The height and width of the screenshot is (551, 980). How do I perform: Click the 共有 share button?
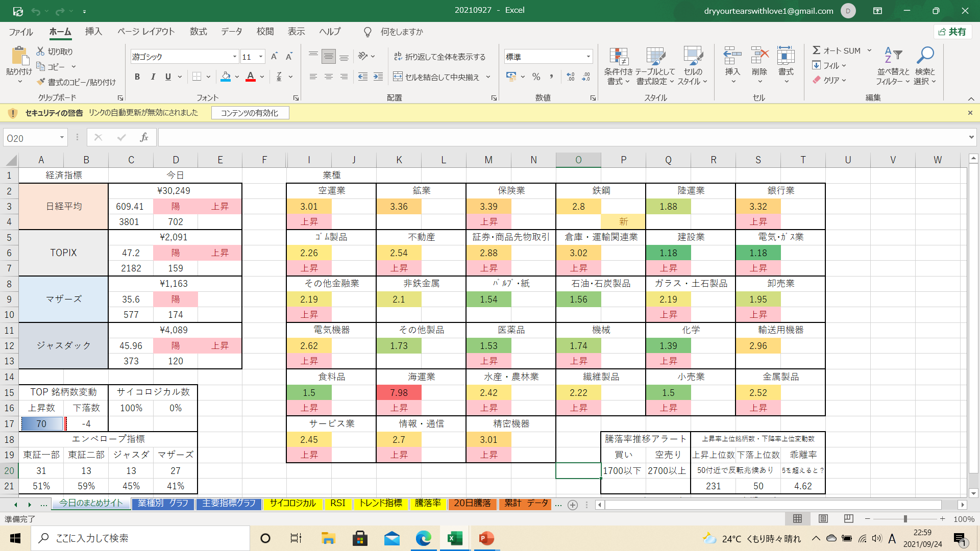click(x=952, y=32)
